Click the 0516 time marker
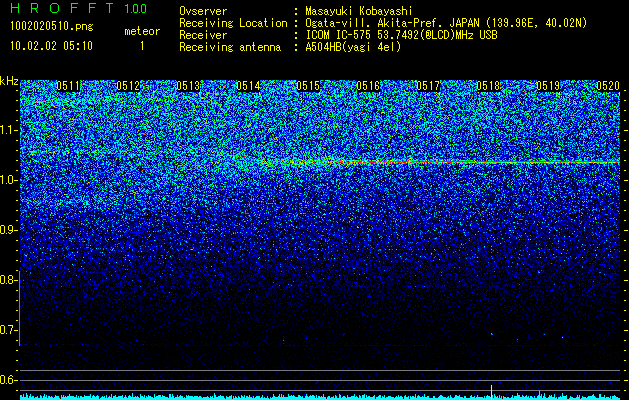 pos(368,86)
